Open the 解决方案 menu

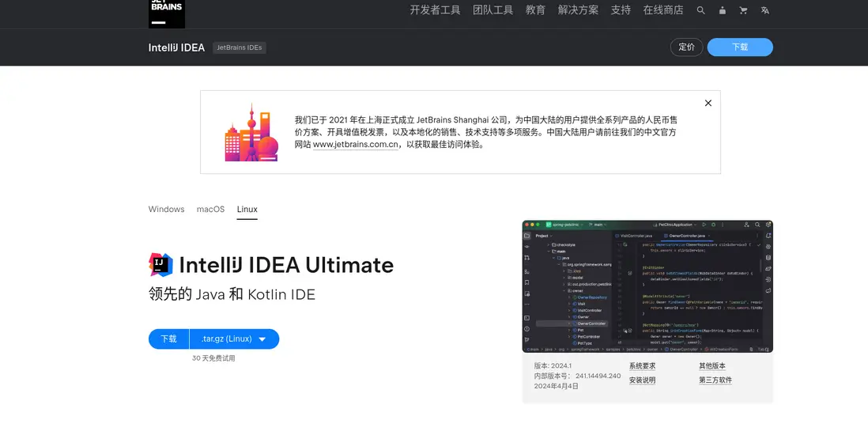tap(578, 10)
